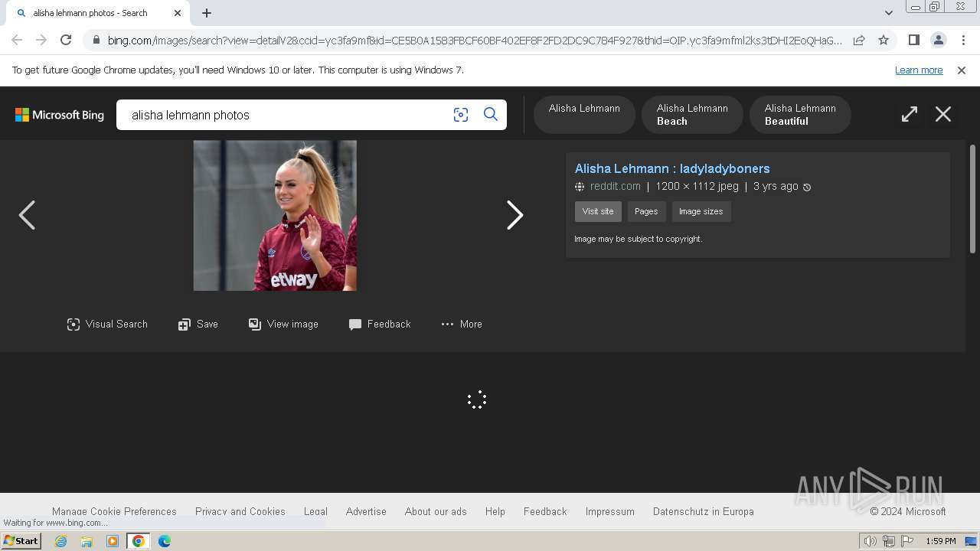
Task: Click the volume speaker tray icon
Action: tap(870, 541)
